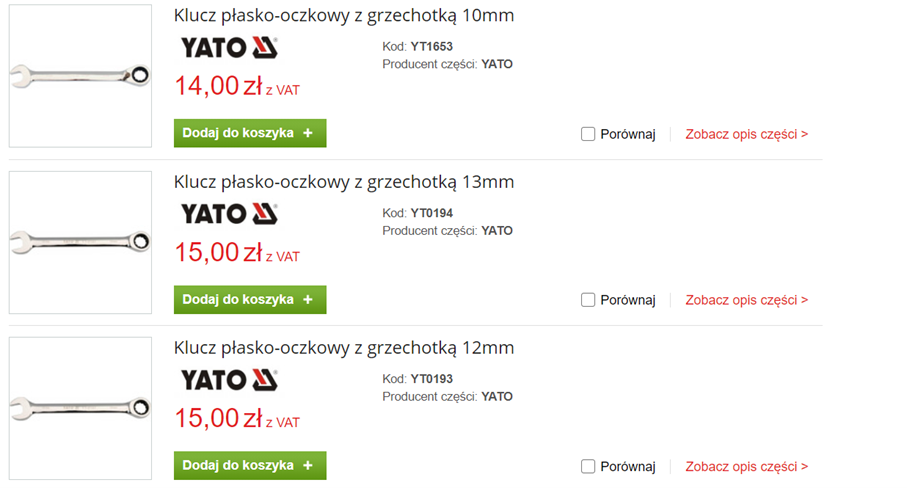907x488 pixels.
Task: Tick Porównaj checkbox for the 10mm wrench
Action: click(x=588, y=134)
